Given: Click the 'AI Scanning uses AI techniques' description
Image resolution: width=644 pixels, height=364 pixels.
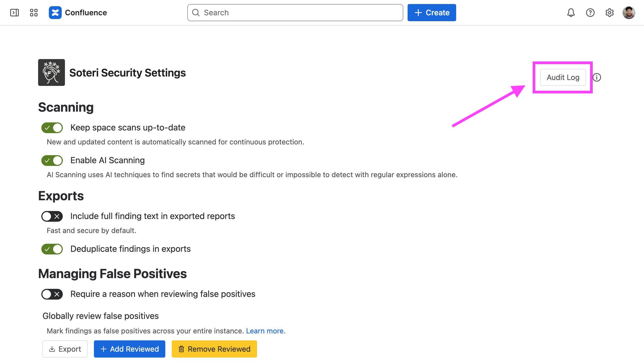Looking at the screenshot, I should (252, 175).
